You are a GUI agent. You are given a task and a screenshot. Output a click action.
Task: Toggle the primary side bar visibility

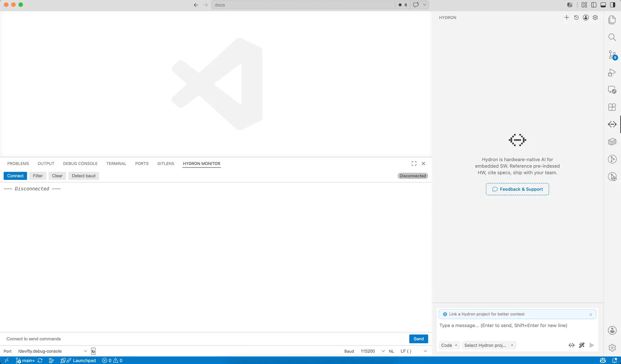(x=594, y=5)
